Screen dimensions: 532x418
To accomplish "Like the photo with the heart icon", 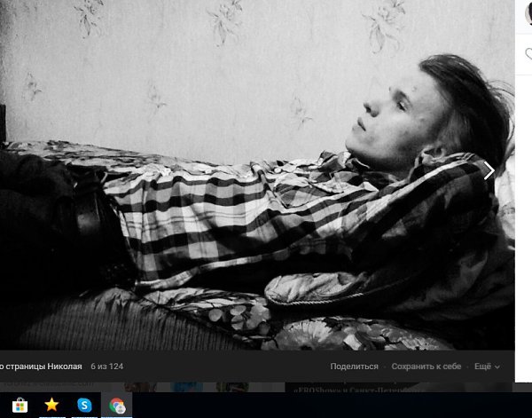I will (x=528, y=52).
